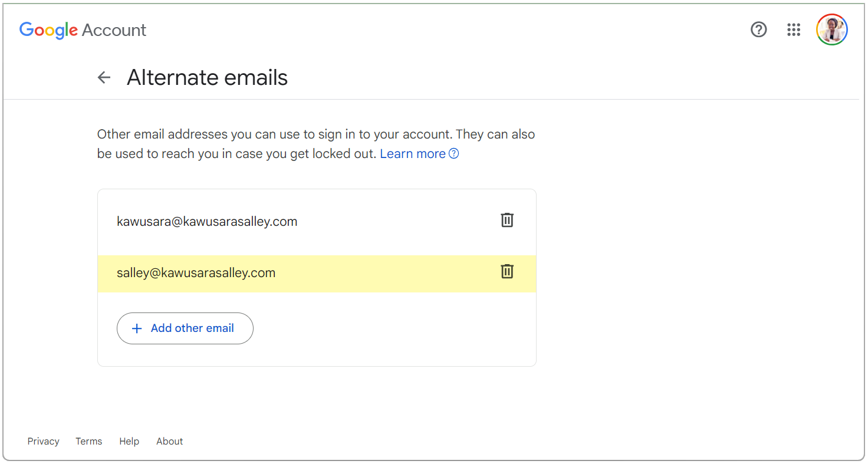Viewport: 868px width, 464px height.
Task: Open the Google apps grid launcher
Action: coord(794,29)
